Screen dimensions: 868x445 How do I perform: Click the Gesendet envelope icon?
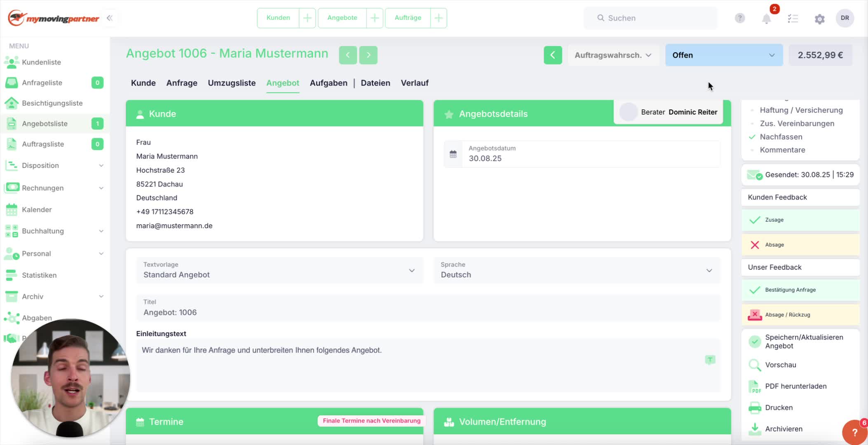pyautogui.click(x=755, y=175)
